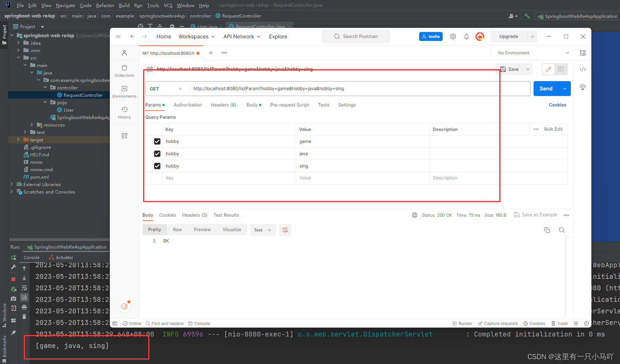Expand the Save dropdown arrow

[528, 69]
